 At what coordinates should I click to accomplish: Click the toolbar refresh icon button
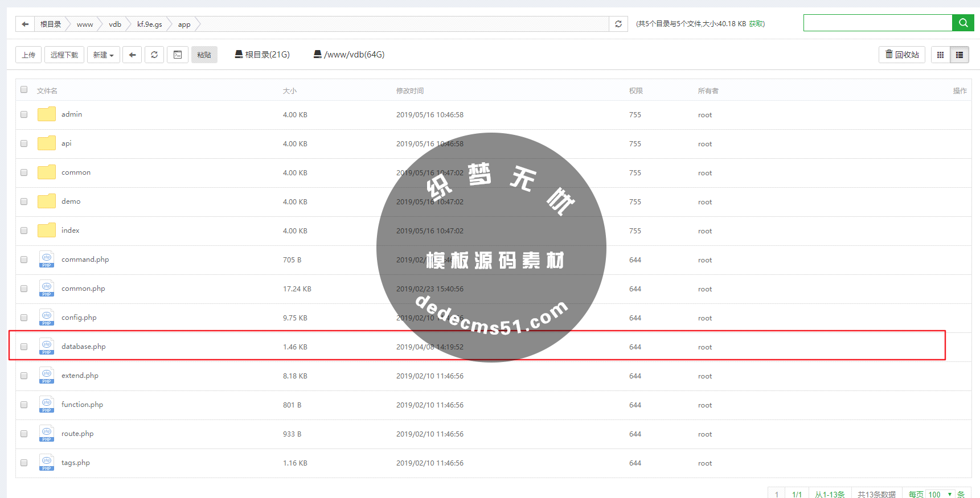(154, 55)
